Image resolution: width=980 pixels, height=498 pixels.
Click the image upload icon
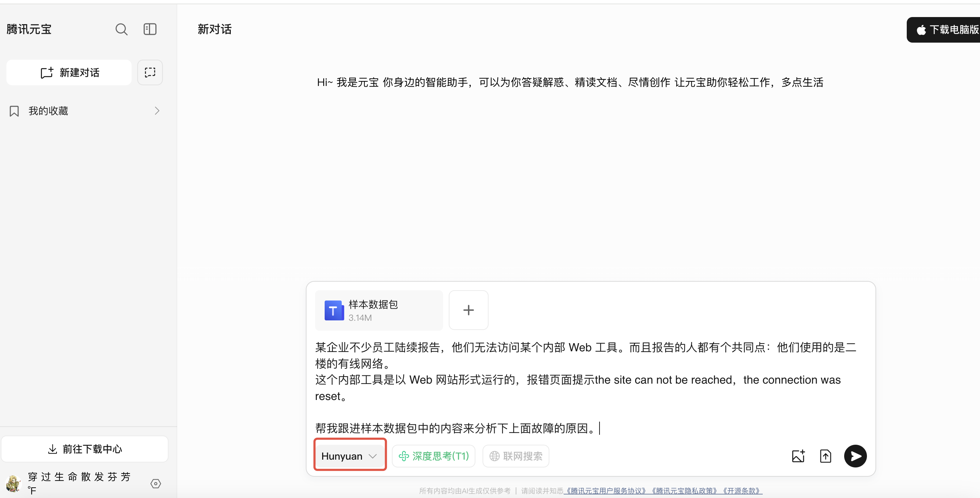[x=798, y=456]
